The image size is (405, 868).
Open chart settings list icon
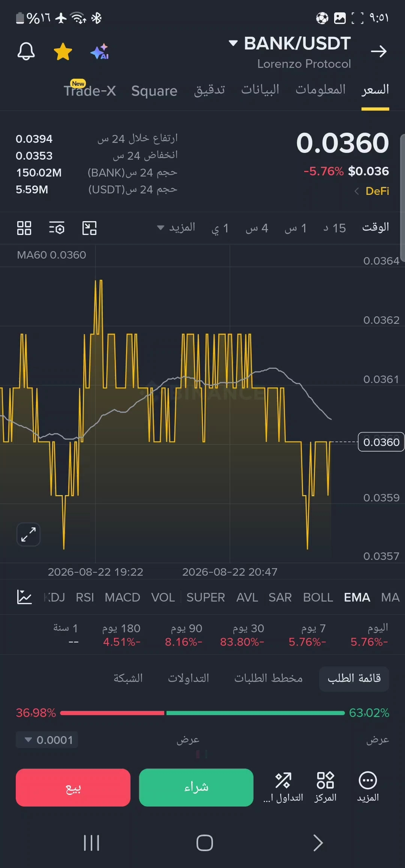pos(57,228)
